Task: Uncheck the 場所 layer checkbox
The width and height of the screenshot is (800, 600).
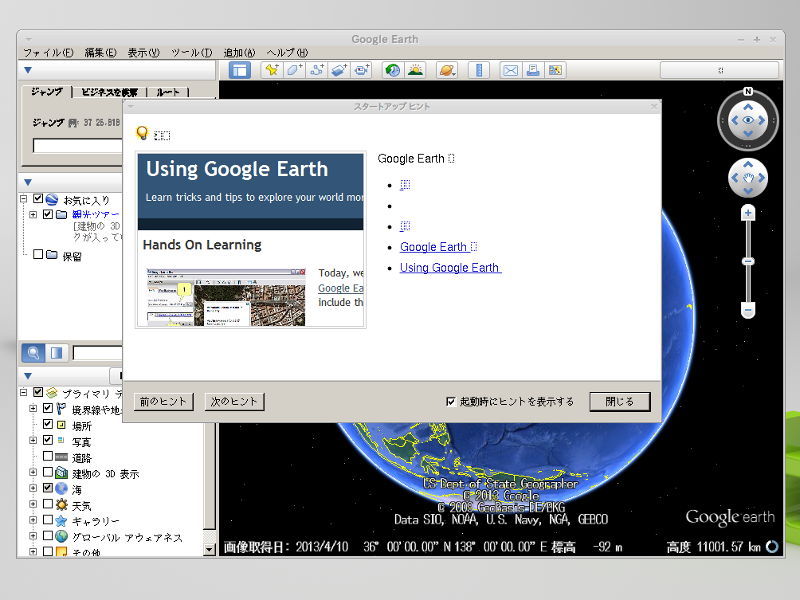Action: click(x=48, y=424)
